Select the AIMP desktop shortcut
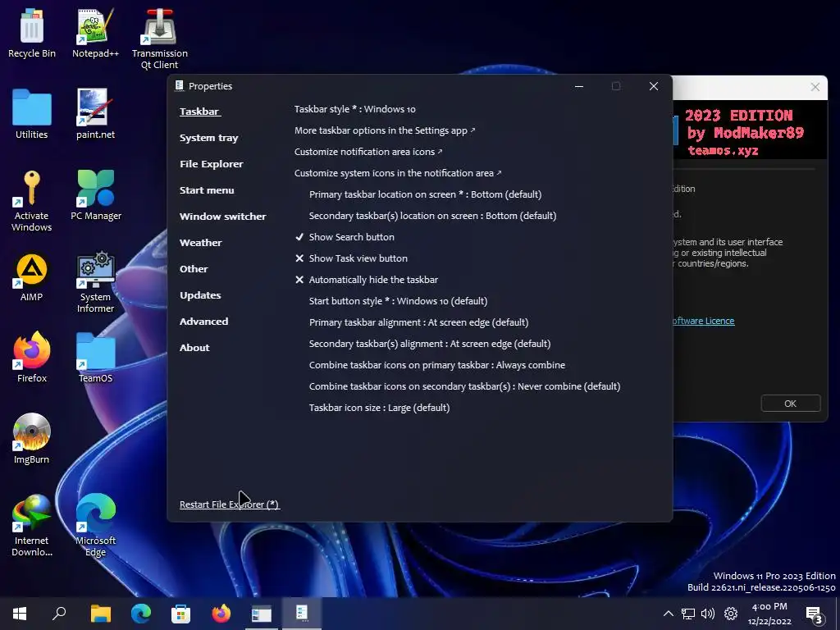This screenshot has width=840, height=630. (x=32, y=277)
